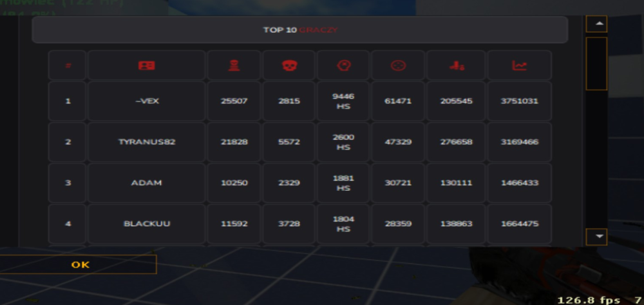
Task: Click the 9446 HS cell
Action: [343, 101]
